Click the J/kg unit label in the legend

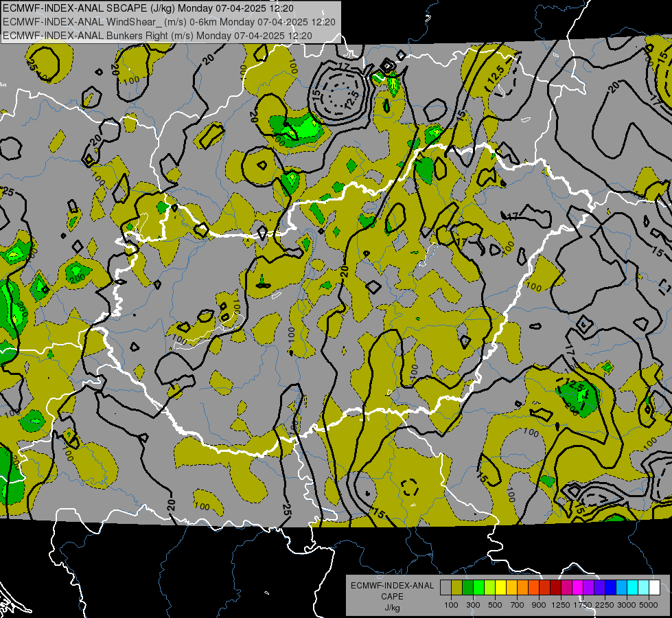point(392,608)
